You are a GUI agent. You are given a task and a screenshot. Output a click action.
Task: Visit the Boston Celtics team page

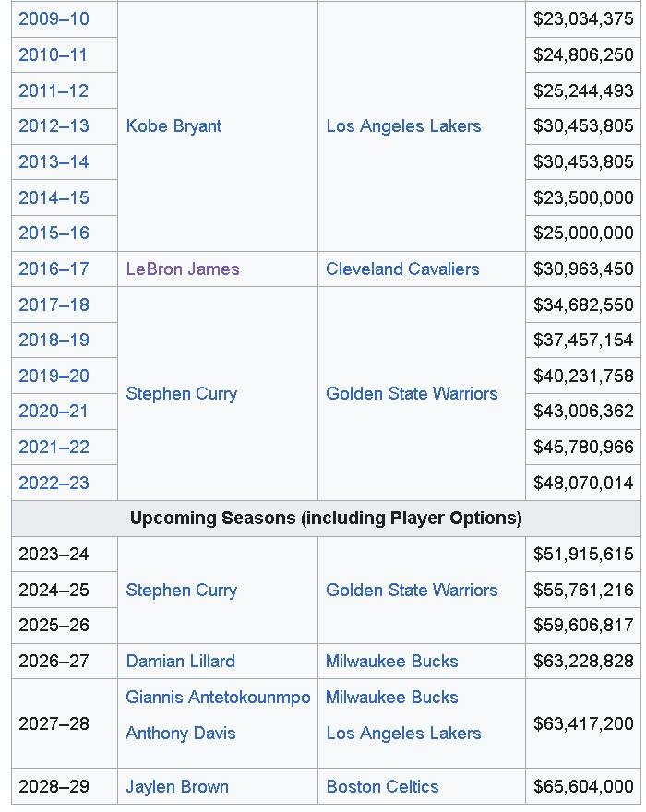point(382,786)
